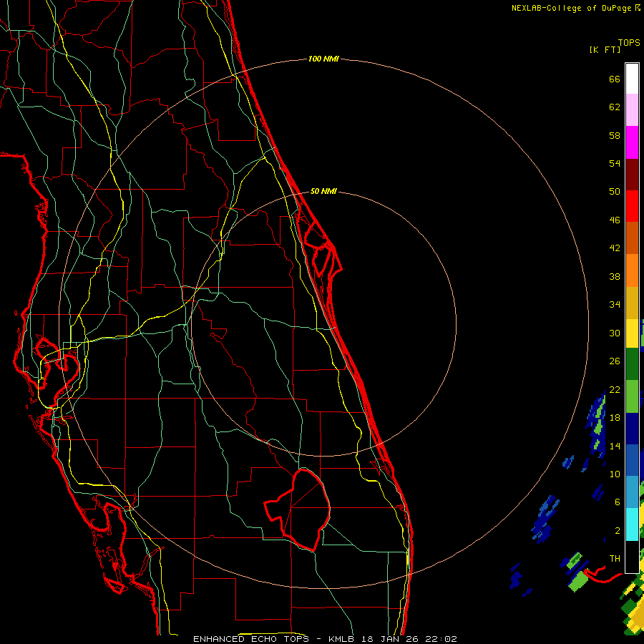The height and width of the screenshot is (644, 644).
Task: Click the dark orange 42 kft legend swatch
Action: (632, 238)
